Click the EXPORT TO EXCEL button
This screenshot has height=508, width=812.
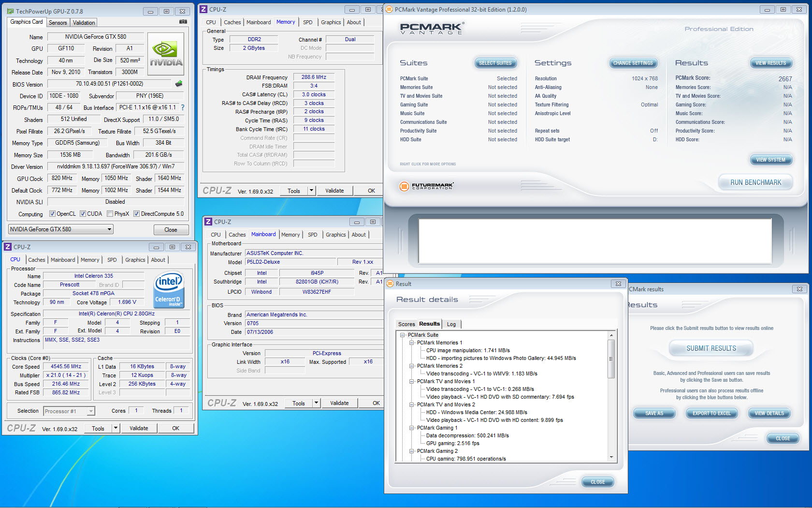coord(711,413)
